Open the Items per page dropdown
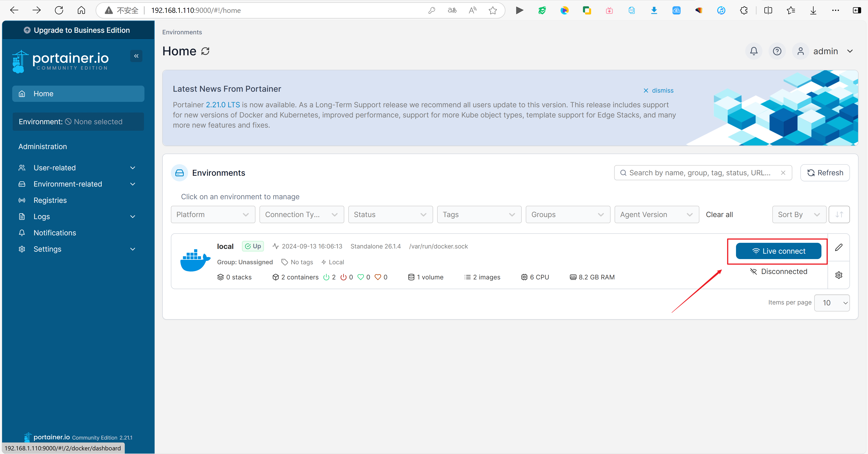 point(831,303)
